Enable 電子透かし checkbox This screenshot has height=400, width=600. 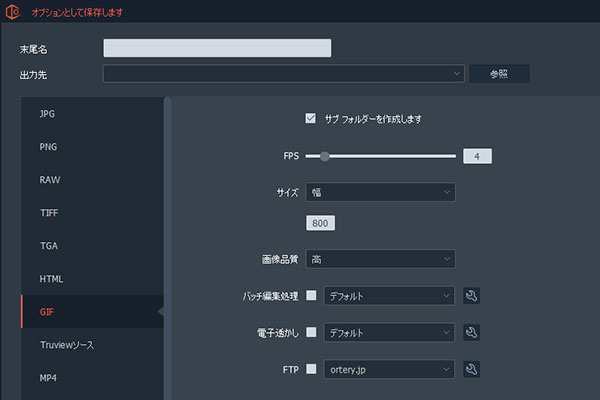311,332
